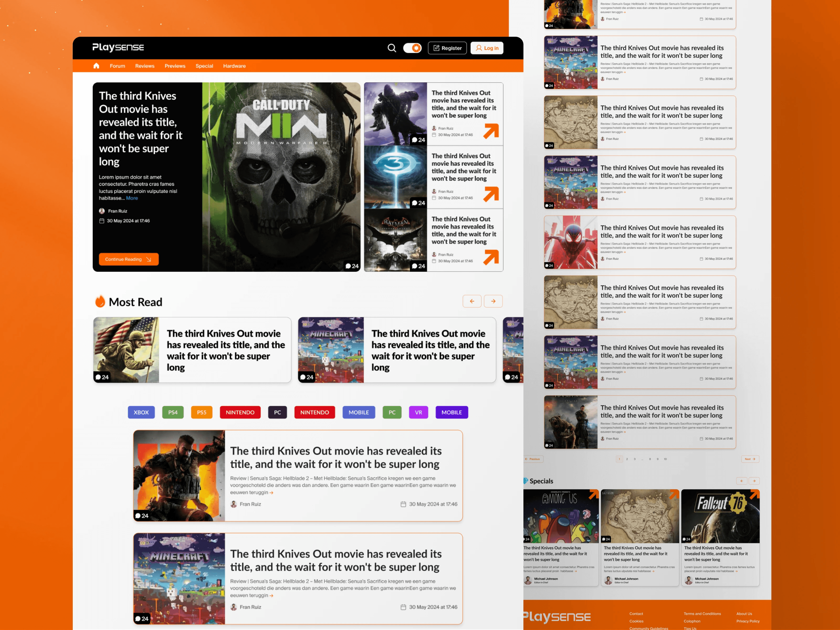Click the Log in button

point(487,48)
